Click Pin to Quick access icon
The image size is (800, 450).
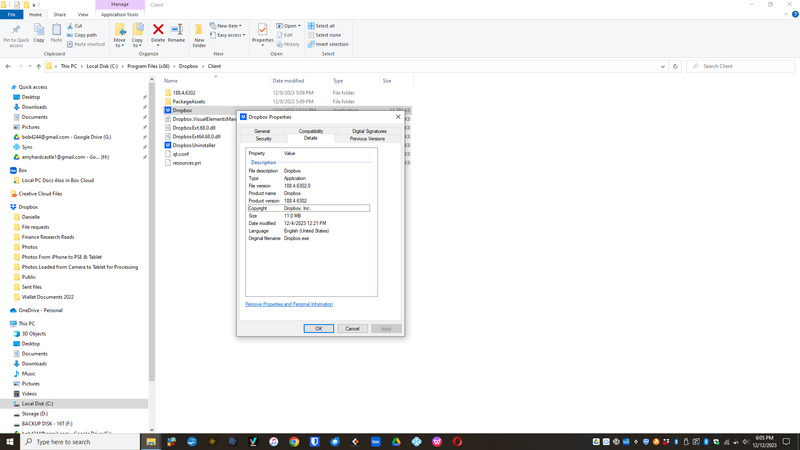[x=16, y=34]
